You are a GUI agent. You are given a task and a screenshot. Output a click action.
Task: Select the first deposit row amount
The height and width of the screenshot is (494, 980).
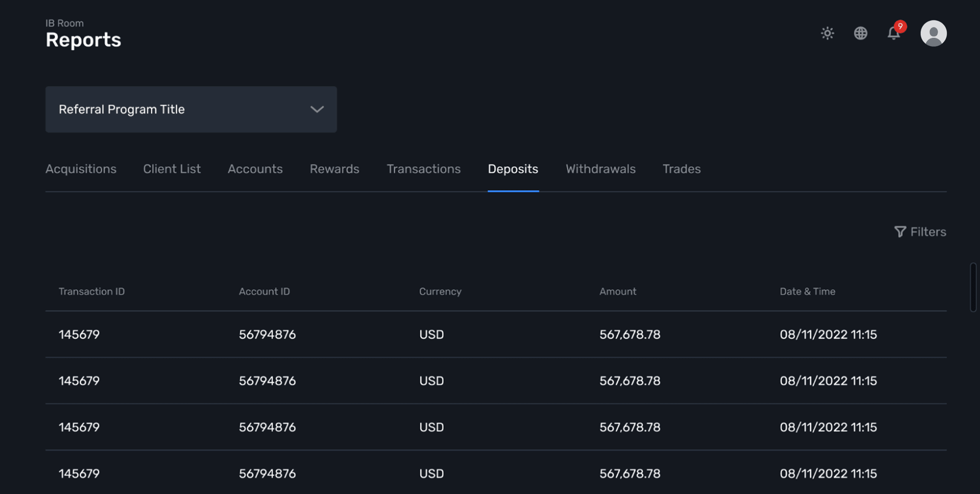629,334
